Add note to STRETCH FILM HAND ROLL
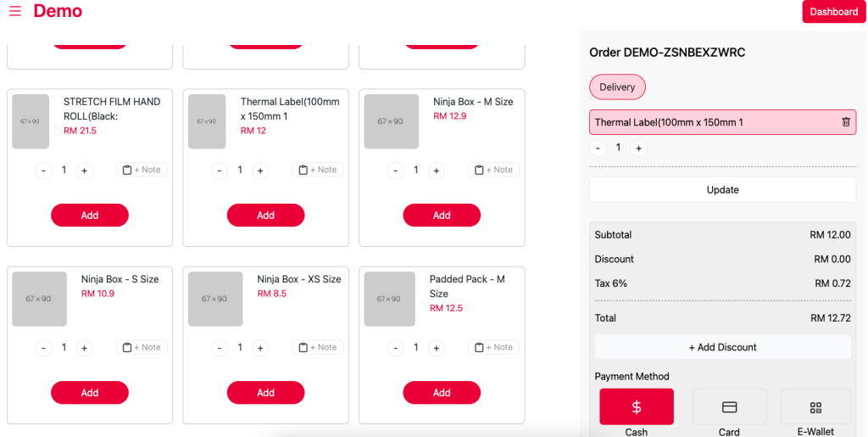This screenshot has width=868, height=437. click(142, 170)
